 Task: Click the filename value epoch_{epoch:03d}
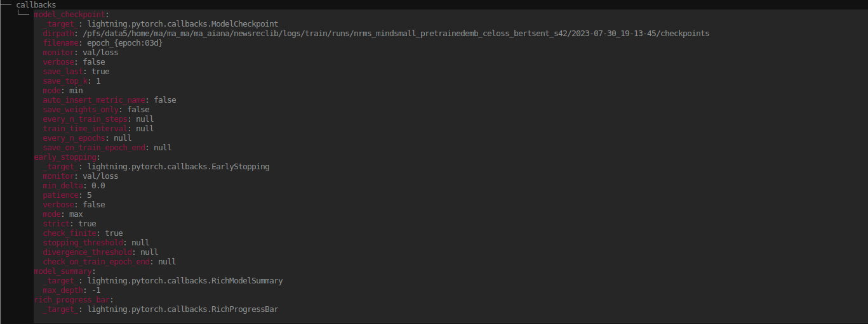[120, 43]
